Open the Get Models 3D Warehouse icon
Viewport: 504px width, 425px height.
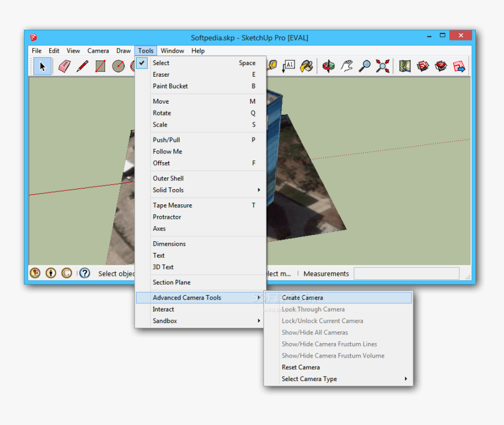pos(423,66)
